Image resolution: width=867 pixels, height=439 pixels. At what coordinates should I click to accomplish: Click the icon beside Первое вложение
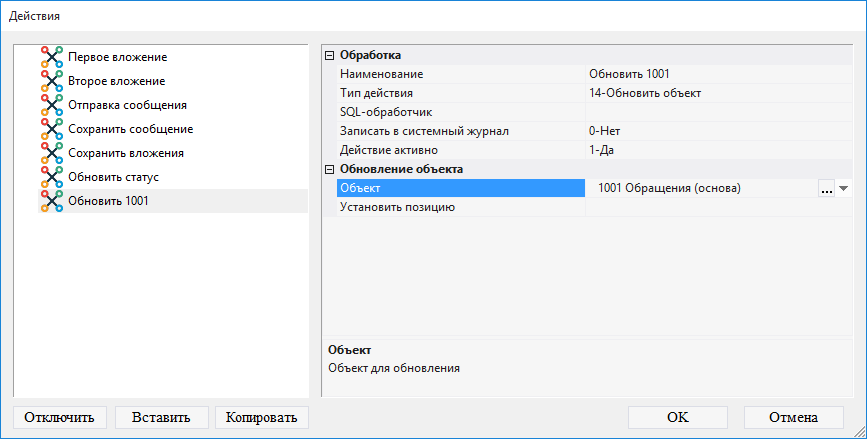click(52, 57)
